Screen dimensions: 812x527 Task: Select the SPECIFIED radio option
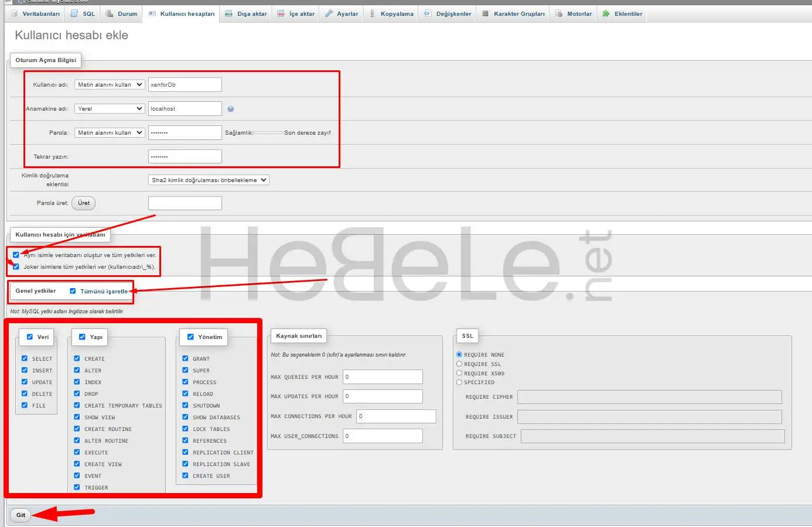[459, 382]
